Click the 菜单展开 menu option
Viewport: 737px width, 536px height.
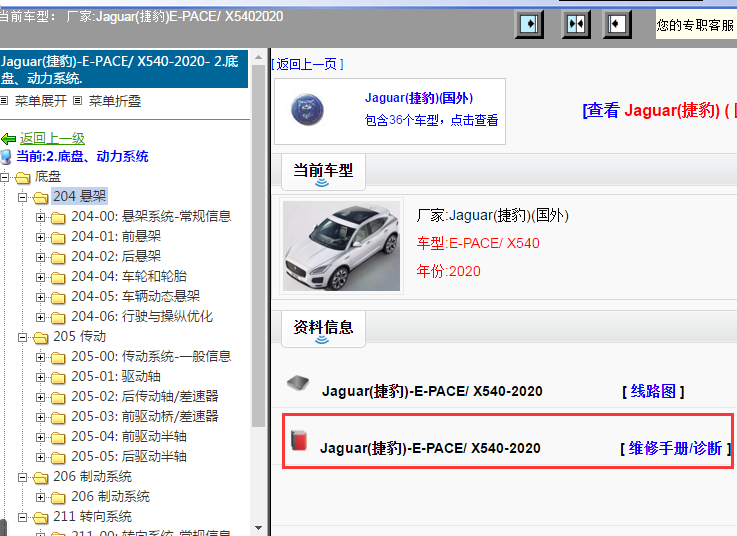click(41, 101)
